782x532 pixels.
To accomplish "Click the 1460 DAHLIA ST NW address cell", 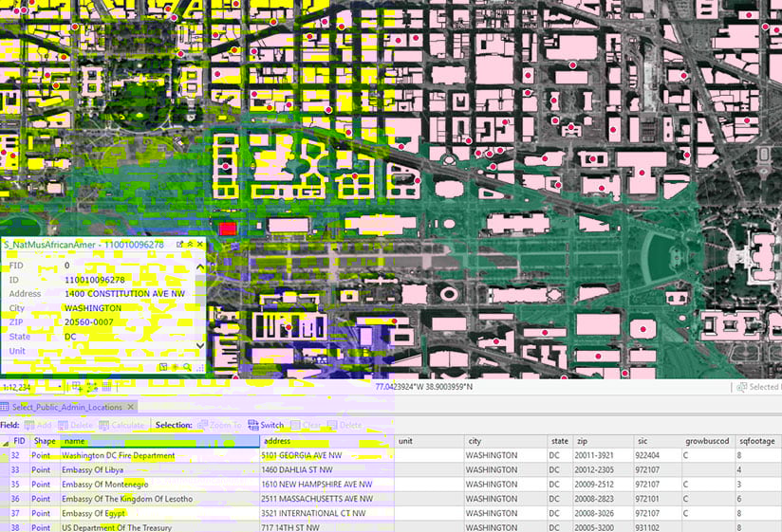I will pyautogui.click(x=327, y=469).
